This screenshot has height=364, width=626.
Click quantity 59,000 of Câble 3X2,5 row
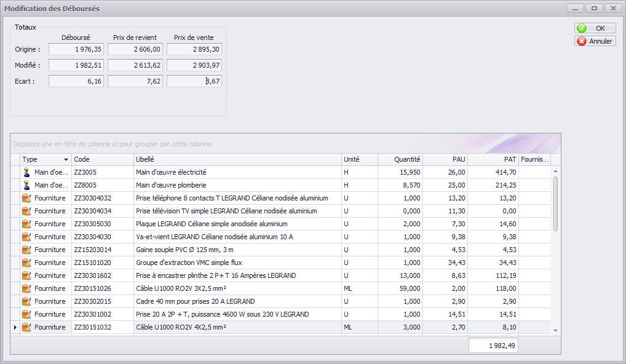pyautogui.click(x=400, y=288)
